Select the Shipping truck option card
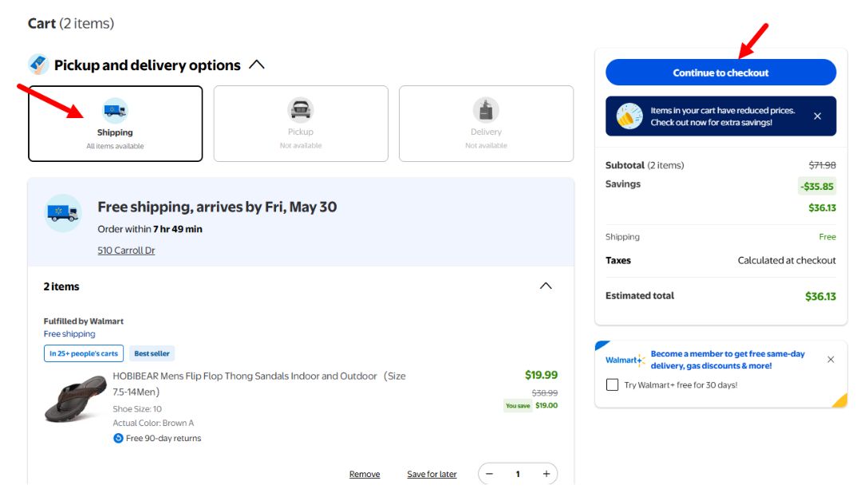 tap(115, 123)
